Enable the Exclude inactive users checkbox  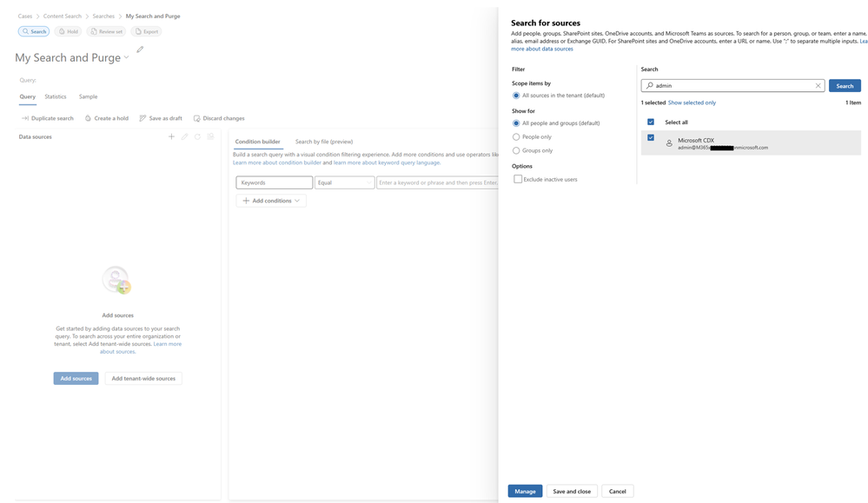[x=518, y=179]
